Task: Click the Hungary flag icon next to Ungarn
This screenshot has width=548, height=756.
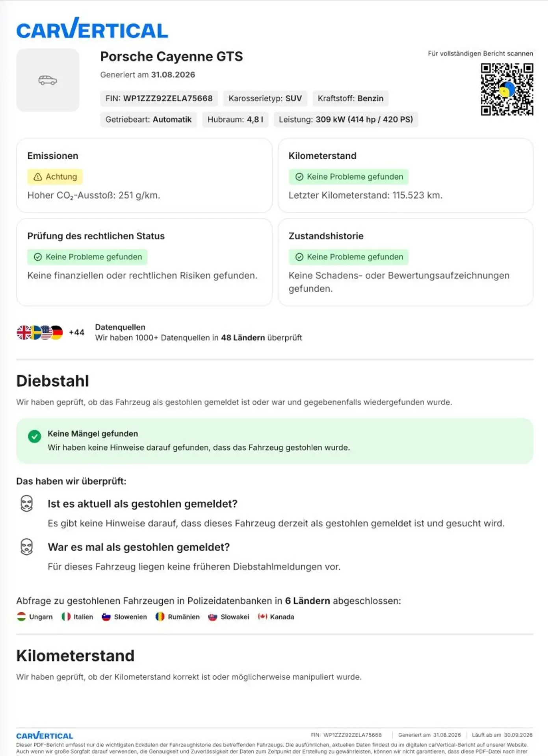Action: click(21, 617)
